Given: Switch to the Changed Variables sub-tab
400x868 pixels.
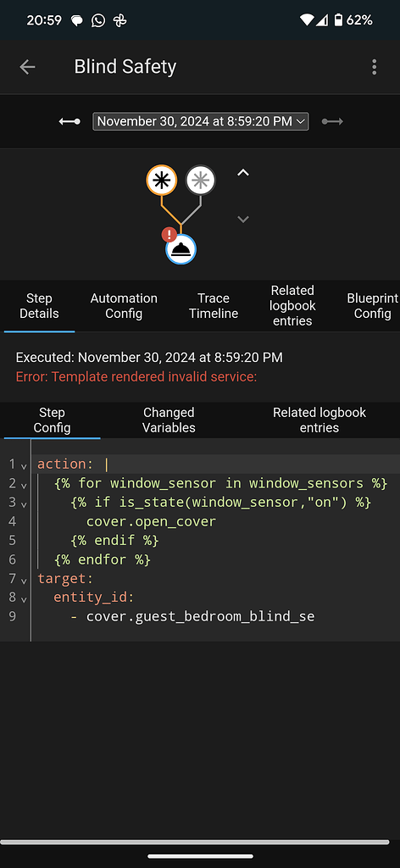Looking at the screenshot, I should [x=169, y=420].
